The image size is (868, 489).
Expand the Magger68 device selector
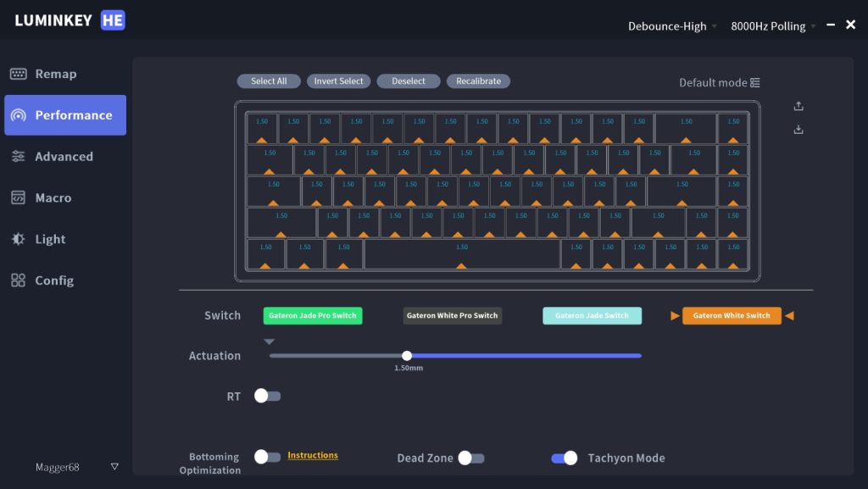pyautogui.click(x=77, y=467)
